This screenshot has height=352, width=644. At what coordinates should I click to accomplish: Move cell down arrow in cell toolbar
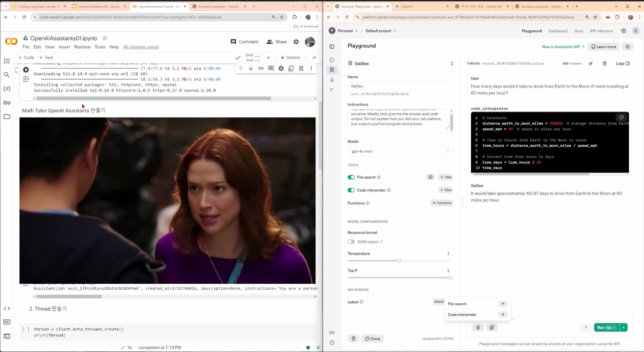click(251, 68)
